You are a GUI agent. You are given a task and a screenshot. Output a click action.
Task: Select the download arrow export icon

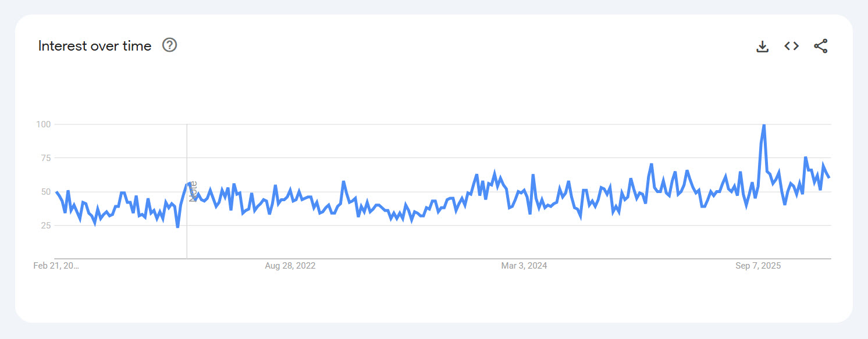[x=762, y=46]
